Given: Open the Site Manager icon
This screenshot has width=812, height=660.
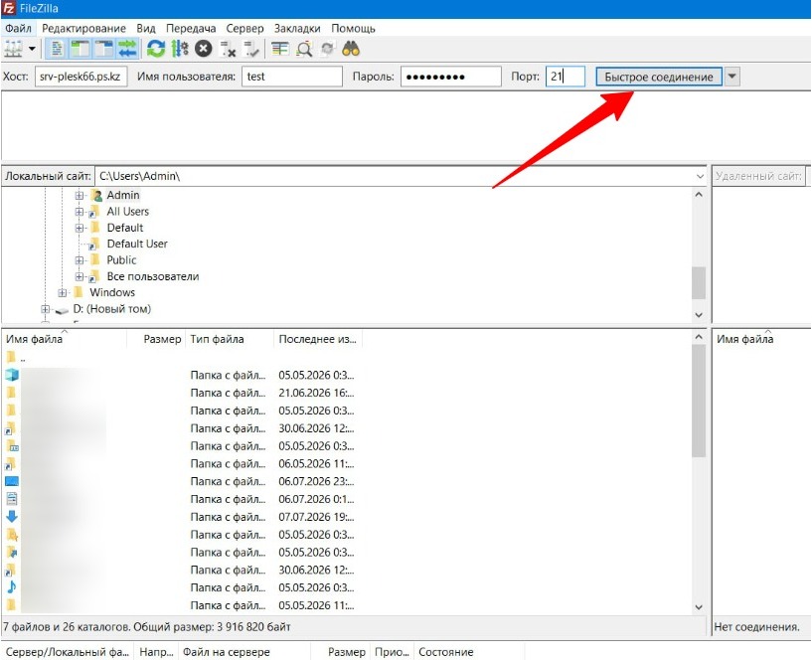Looking at the screenshot, I should (x=14, y=50).
